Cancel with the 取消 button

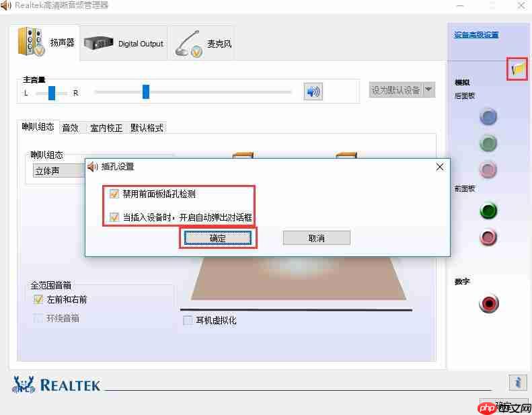coord(317,238)
